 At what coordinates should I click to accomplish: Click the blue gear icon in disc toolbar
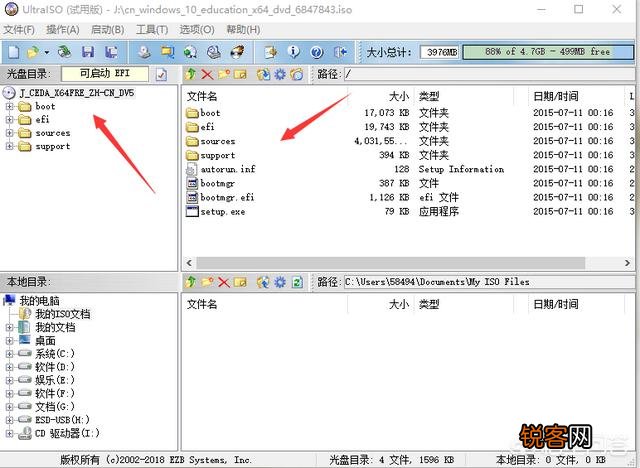[280, 74]
